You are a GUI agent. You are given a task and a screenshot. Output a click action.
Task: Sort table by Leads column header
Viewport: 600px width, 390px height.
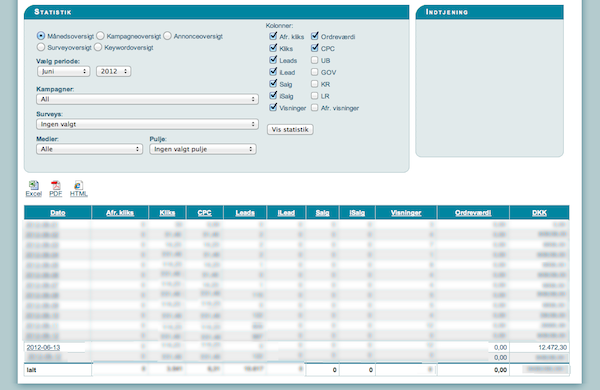(245, 213)
